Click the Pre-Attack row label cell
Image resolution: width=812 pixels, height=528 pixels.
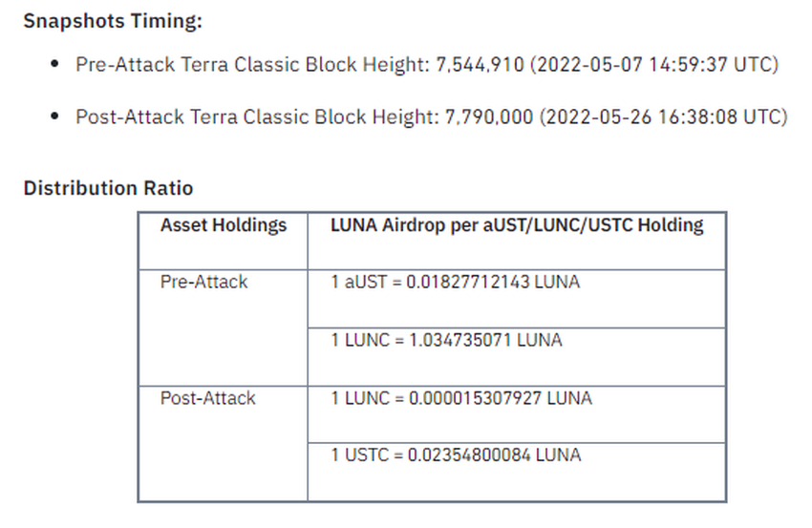tap(224, 327)
